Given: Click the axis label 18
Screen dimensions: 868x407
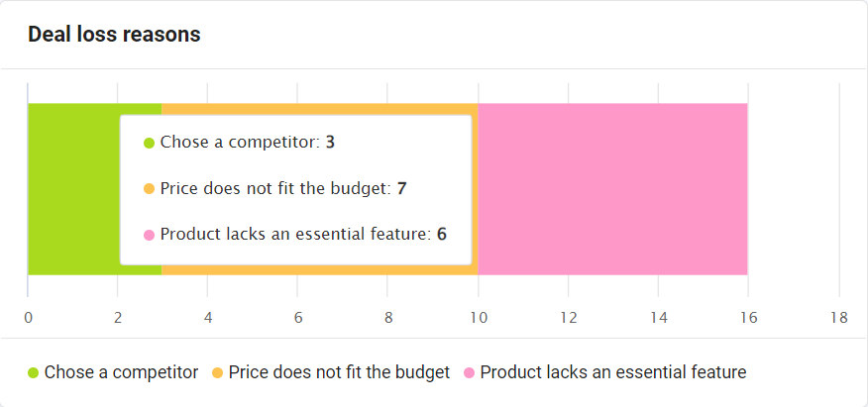Looking at the screenshot, I should [x=839, y=318].
